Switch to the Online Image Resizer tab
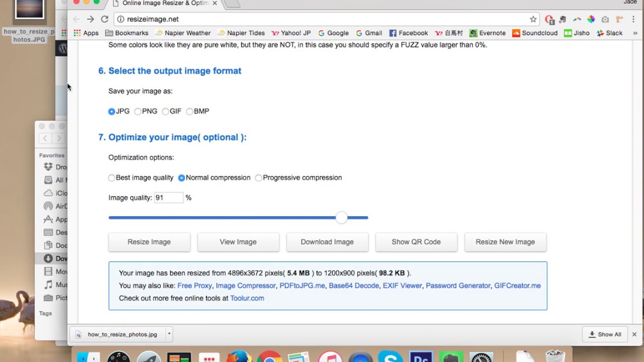 point(166,4)
